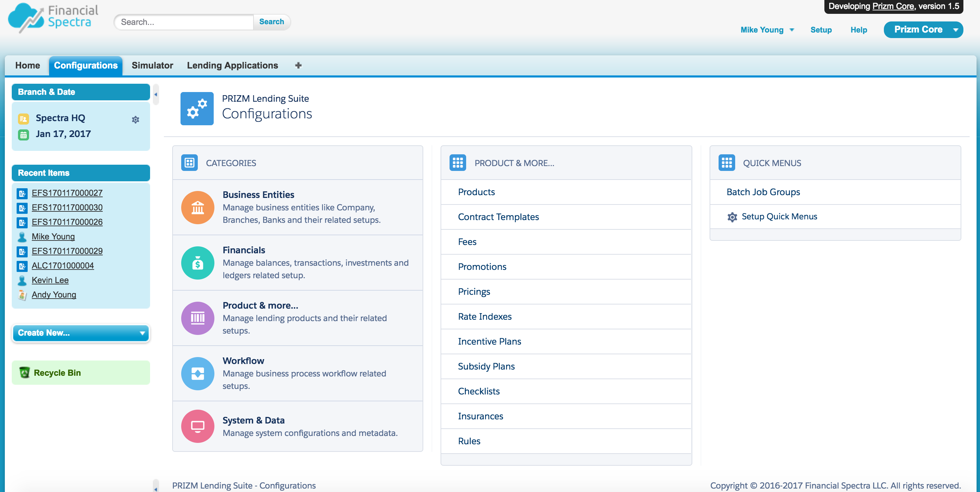Open the Recycle Bin link
This screenshot has height=492, width=980.
click(57, 373)
